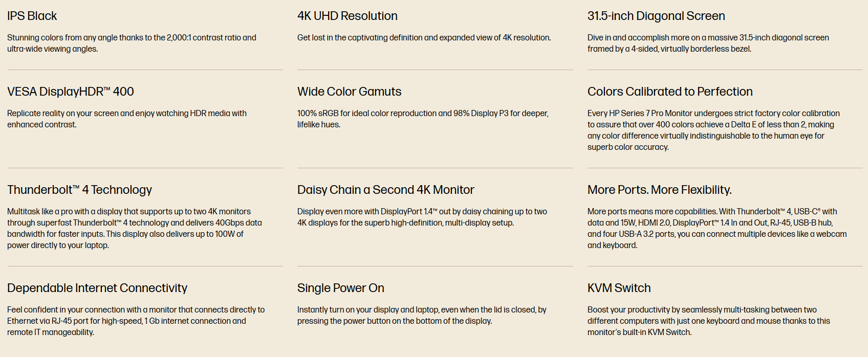
Task: Click the VESA DisplayHDR 400 heading
Action: tap(70, 92)
